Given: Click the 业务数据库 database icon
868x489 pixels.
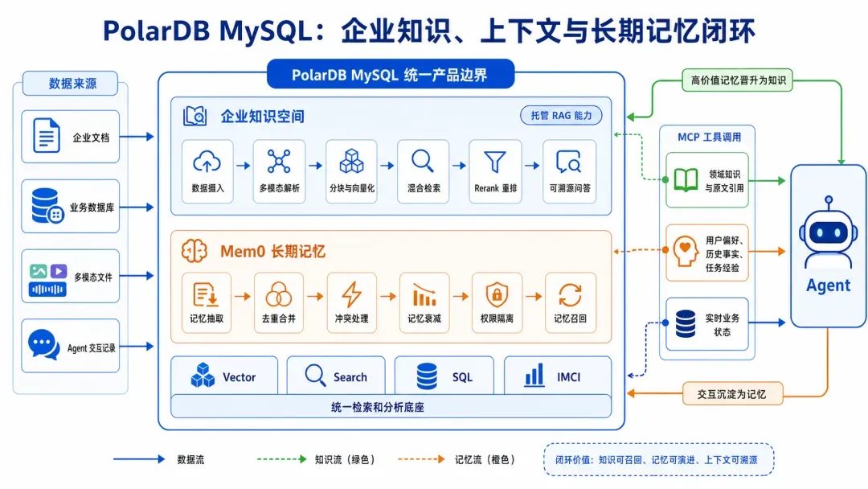Looking at the screenshot, I should coord(47,206).
